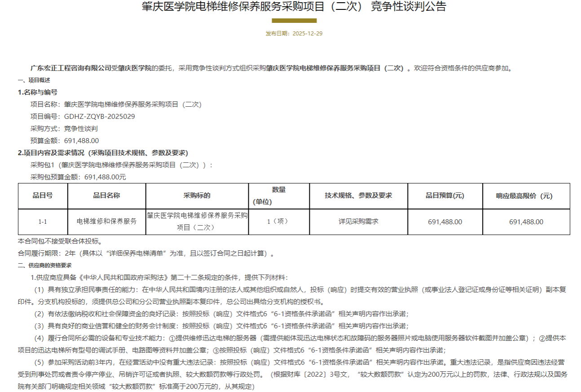
Task: Click the 电梯维修和保养服务 table cell
Action: pyautogui.click(x=106, y=222)
